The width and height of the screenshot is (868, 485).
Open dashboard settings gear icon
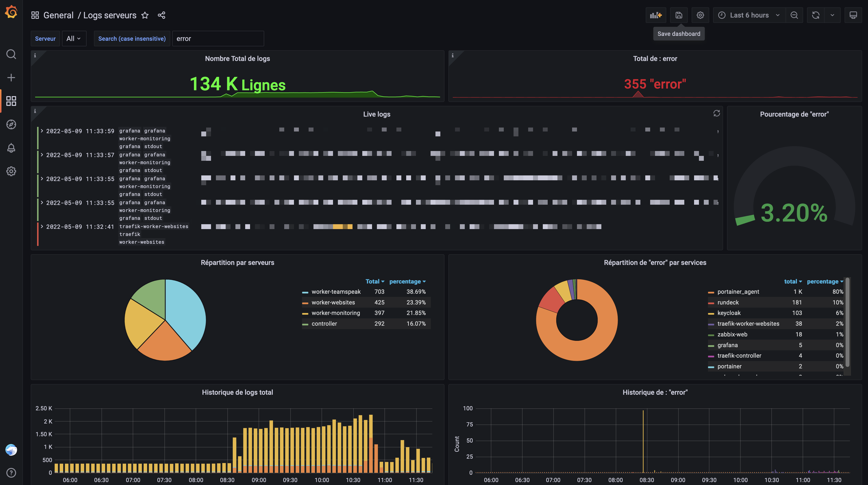pos(700,15)
